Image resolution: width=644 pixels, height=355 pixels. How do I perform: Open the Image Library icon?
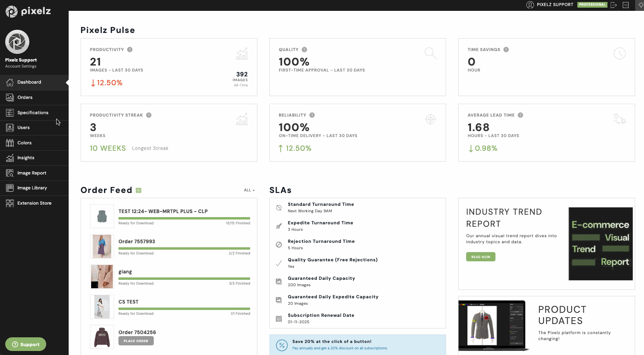(x=10, y=188)
